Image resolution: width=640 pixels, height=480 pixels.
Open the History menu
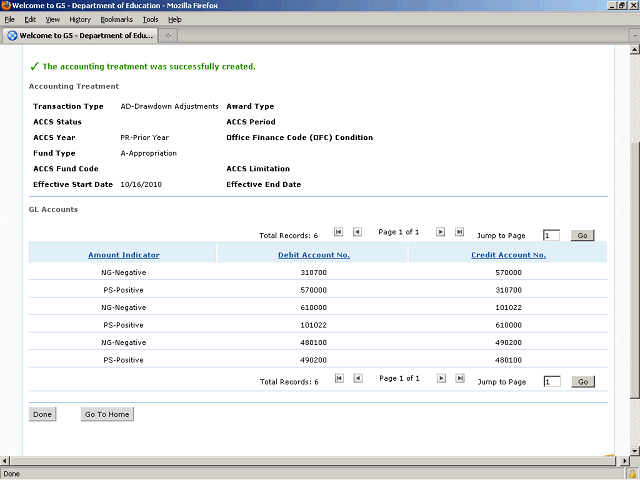point(80,19)
